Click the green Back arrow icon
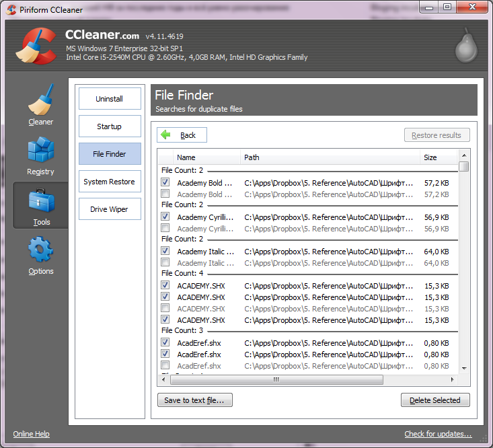Image resolution: width=493 pixels, height=448 pixels. [x=165, y=135]
